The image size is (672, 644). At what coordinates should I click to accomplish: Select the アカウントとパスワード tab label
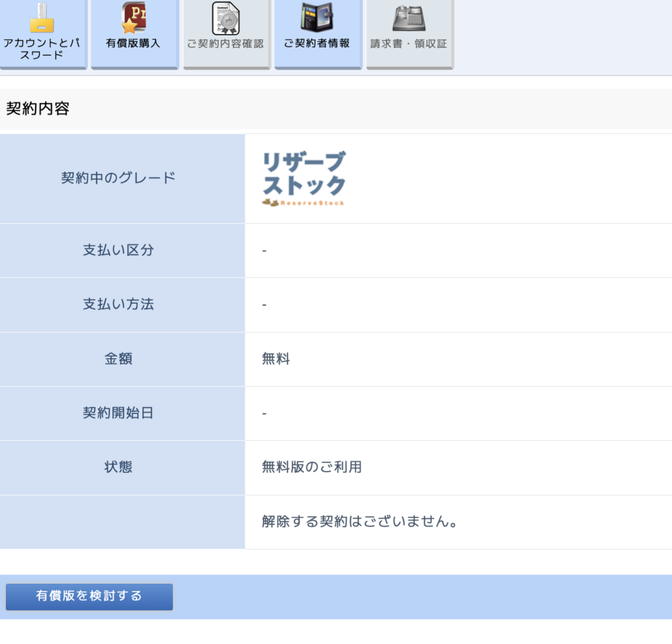(x=41, y=49)
